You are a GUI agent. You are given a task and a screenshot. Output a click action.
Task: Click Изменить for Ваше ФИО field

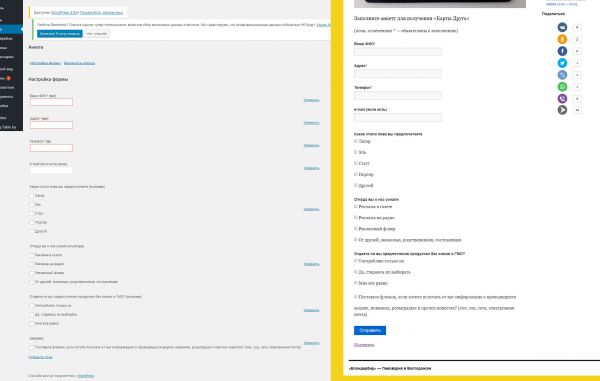(x=311, y=100)
